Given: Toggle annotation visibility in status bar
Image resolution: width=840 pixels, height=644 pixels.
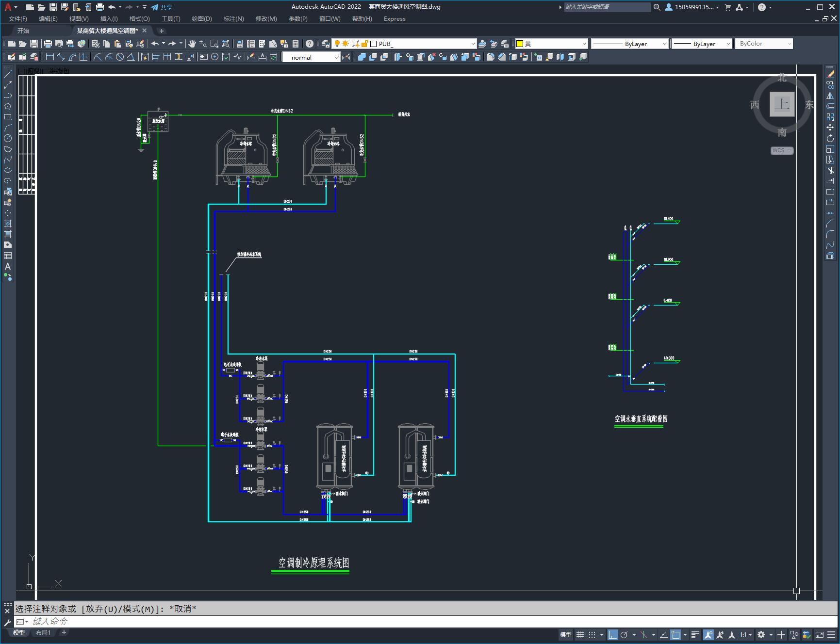Looking at the screenshot, I should pos(708,634).
